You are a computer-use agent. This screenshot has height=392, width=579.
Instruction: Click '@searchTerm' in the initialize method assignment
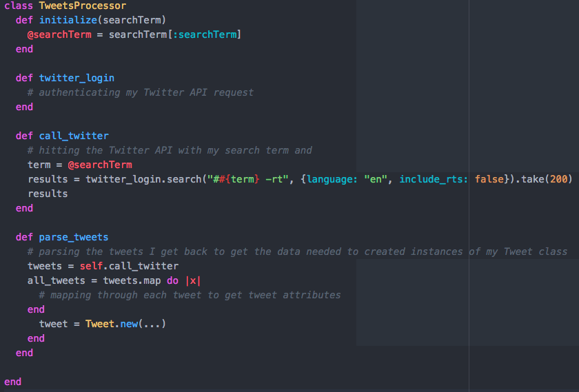point(59,34)
